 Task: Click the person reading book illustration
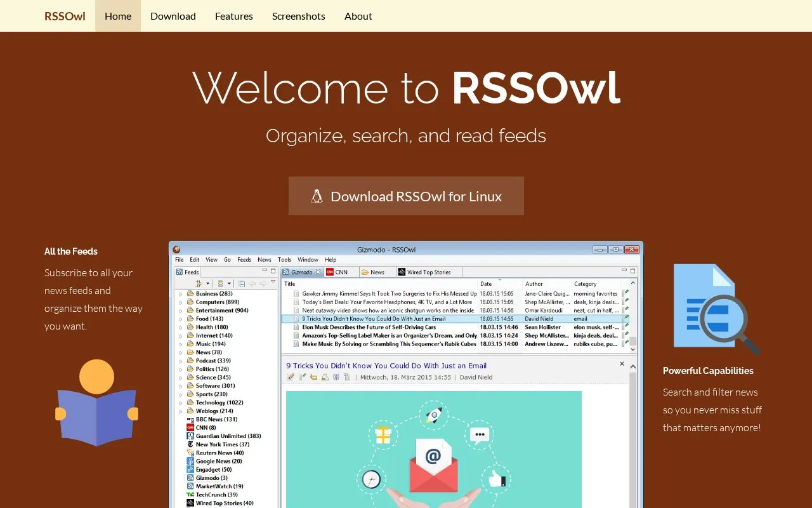(x=96, y=403)
